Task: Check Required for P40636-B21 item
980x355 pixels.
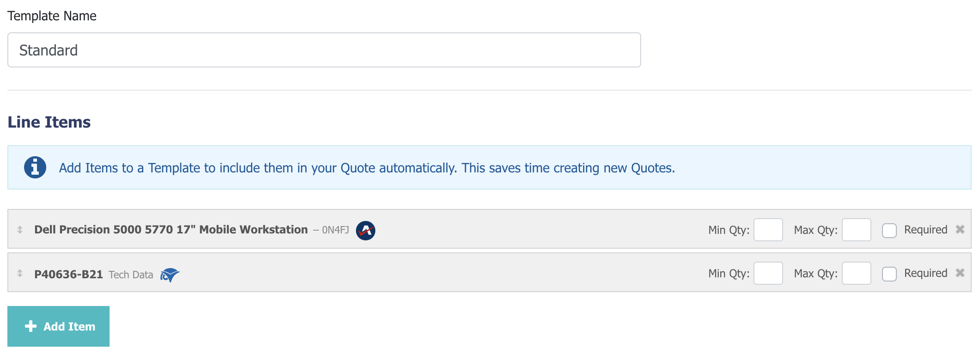Action: 889,274
